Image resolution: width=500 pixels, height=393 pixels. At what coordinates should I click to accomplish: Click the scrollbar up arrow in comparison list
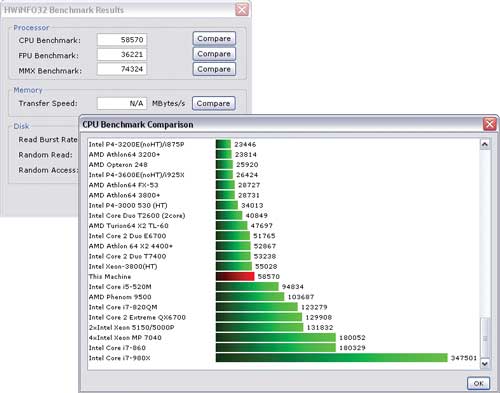click(x=485, y=144)
